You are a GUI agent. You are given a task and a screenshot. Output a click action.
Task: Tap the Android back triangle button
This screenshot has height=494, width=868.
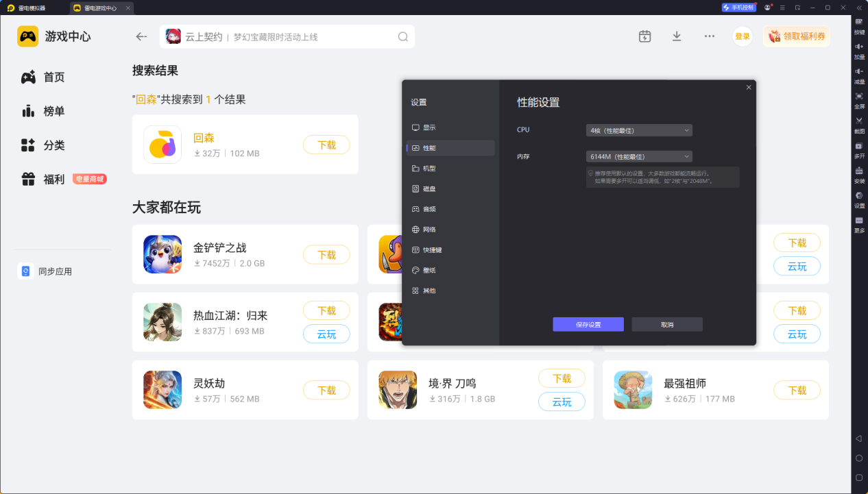[858, 438]
